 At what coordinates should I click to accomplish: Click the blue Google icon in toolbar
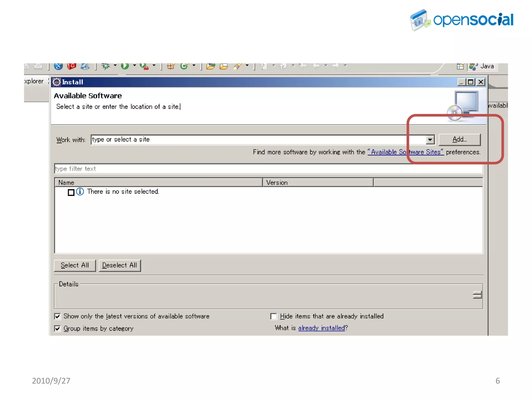coord(58,66)
